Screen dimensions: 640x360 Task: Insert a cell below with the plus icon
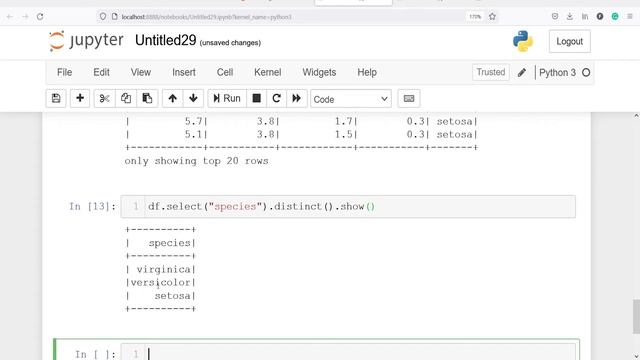point(80,98)
